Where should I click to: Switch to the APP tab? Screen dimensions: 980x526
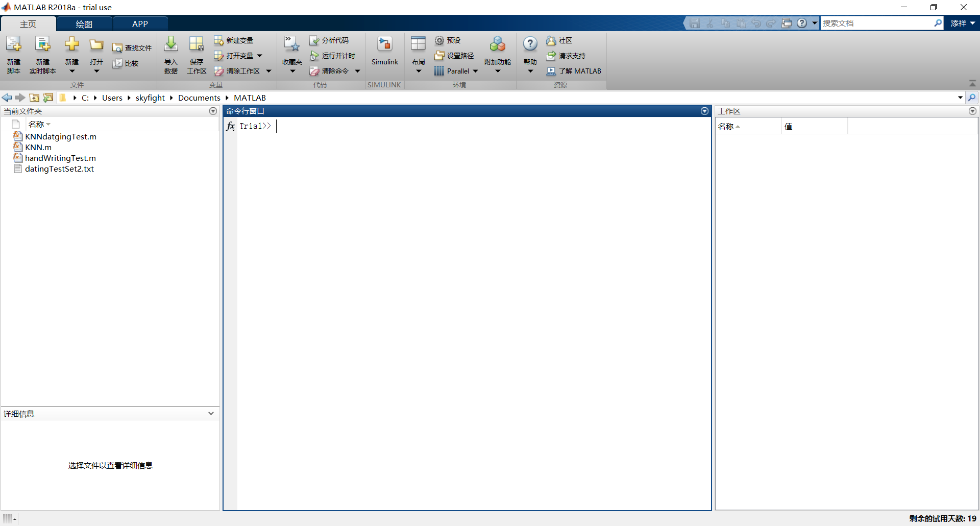pos(140,24)
